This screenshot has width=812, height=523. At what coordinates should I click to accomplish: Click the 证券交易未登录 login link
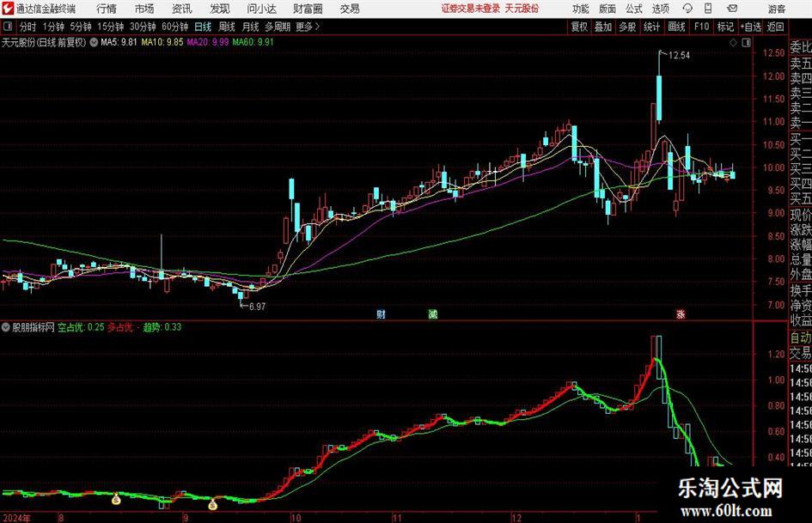tap(471, 9)
